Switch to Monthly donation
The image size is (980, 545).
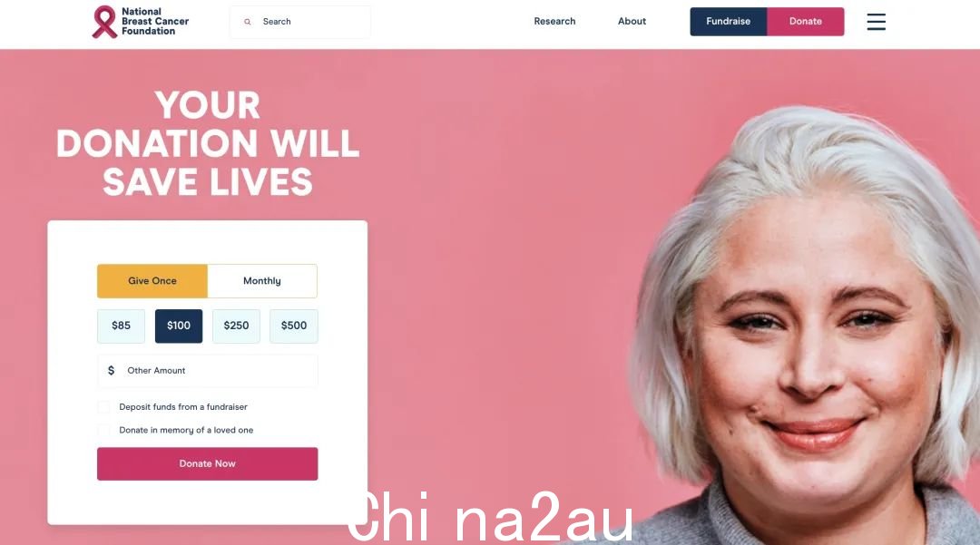tap(262, 281)
